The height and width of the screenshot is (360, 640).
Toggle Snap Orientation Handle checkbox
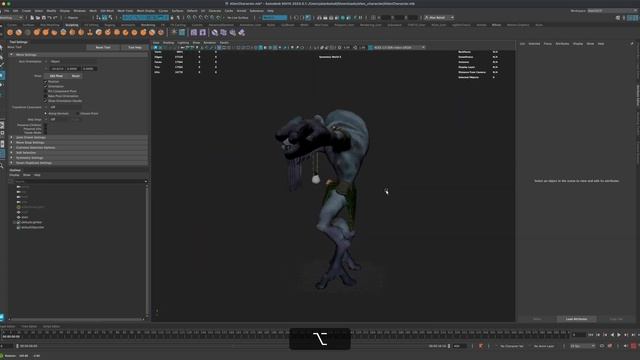(x=45, y=101)
